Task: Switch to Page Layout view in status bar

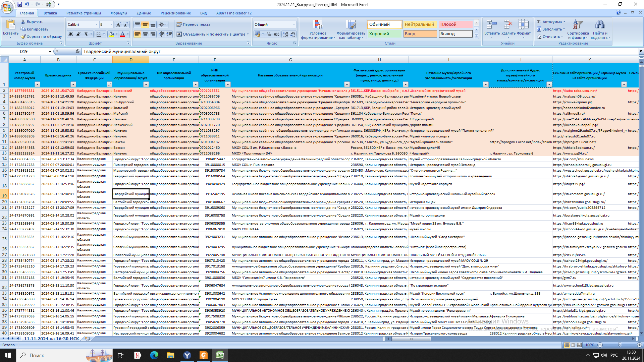Action: coord(573,345)
